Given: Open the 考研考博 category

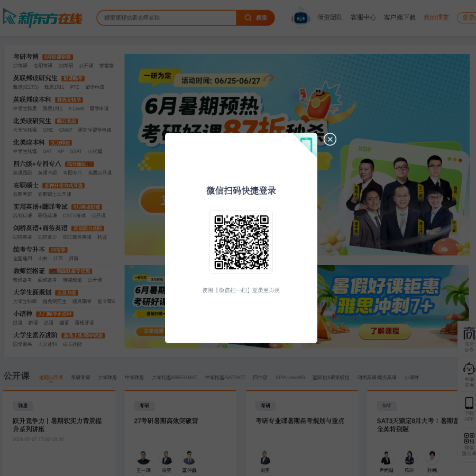Looking at the screenshot, I should (x=26, y=57).
